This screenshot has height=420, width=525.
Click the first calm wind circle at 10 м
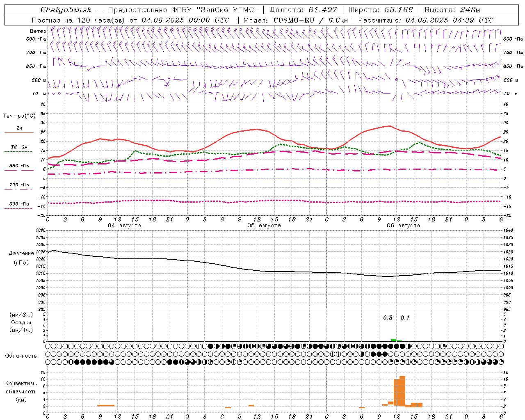coord(49,94)
